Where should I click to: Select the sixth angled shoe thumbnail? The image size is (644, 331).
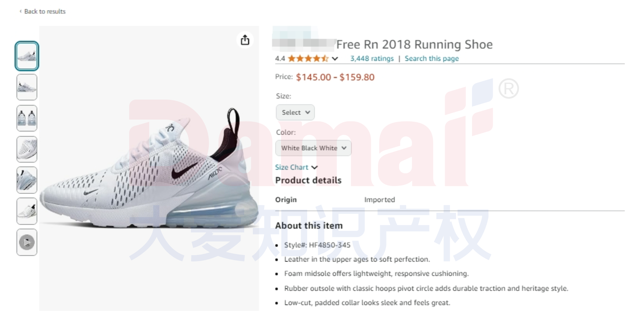click(27, 211)
